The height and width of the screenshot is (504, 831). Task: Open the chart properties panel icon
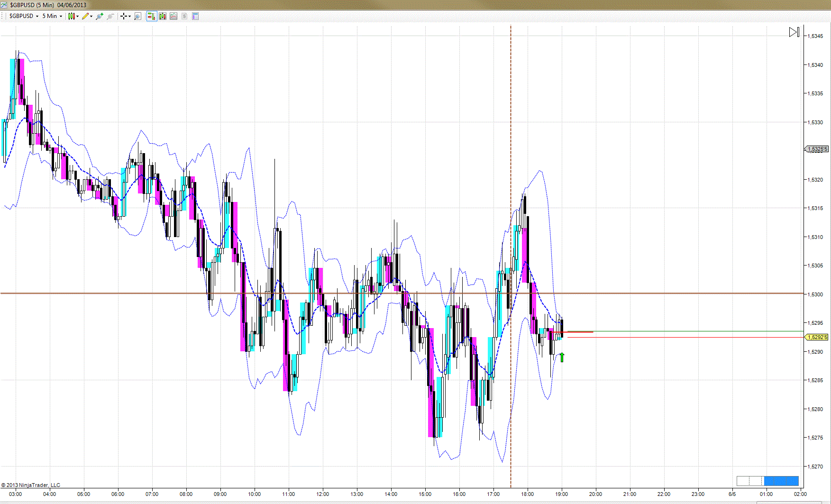[x=195, y=16]
